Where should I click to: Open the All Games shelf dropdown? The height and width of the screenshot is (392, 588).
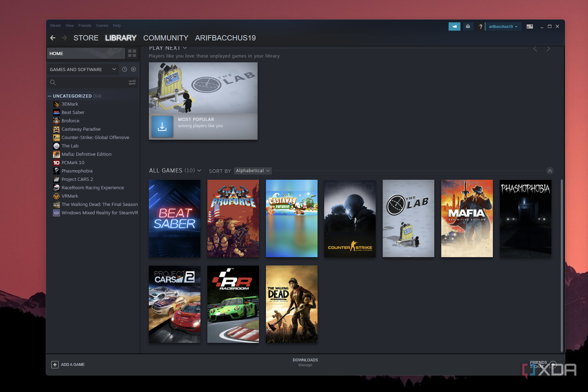click(199, 170)
